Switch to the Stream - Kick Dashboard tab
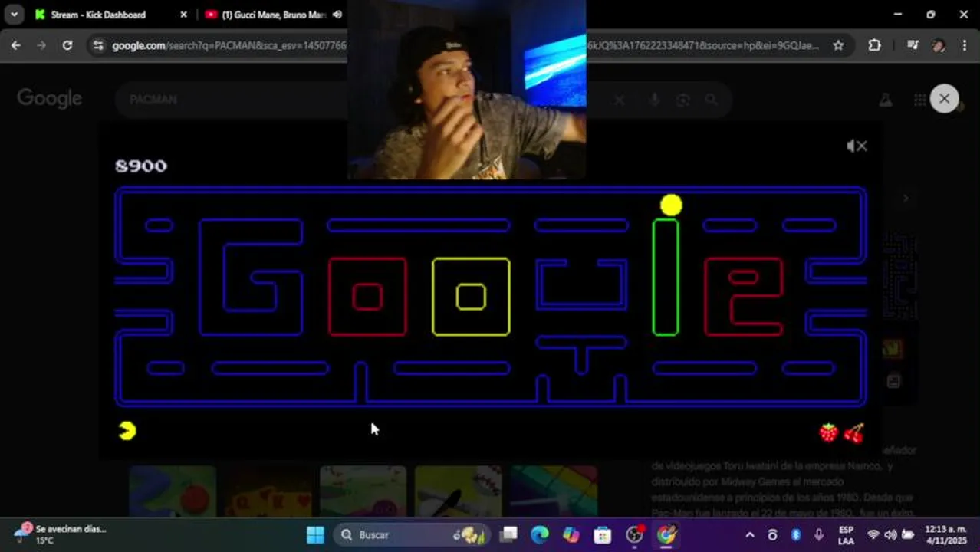The height and width of the screenshot is (552, 980). (x=100, y=15)
